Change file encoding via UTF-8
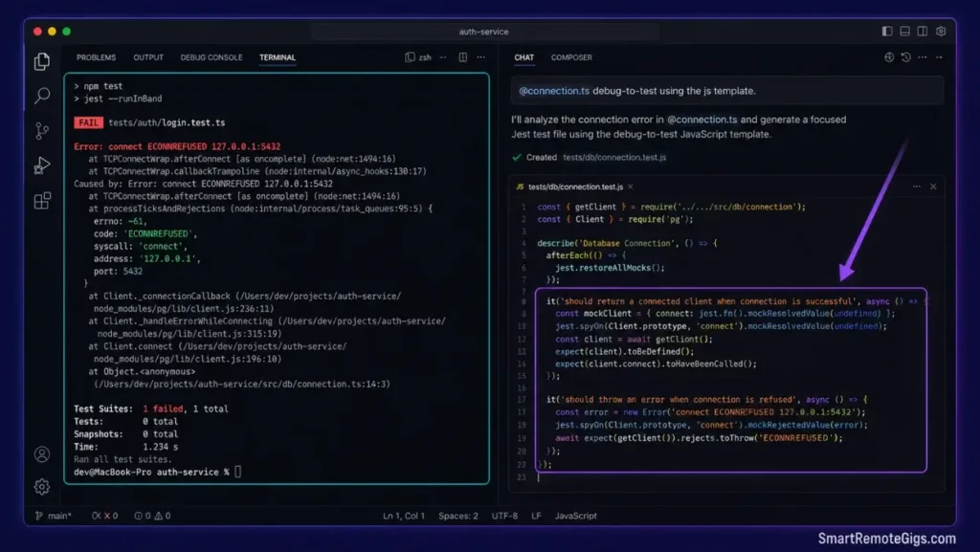The width and height of the screenshot is (980, 552). click(504, 516)
